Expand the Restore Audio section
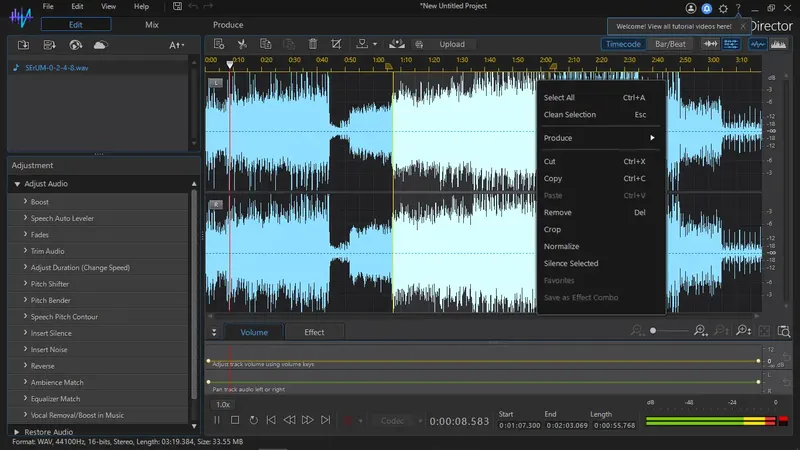This screenshot has height=450, width=800. pos(17,431)
